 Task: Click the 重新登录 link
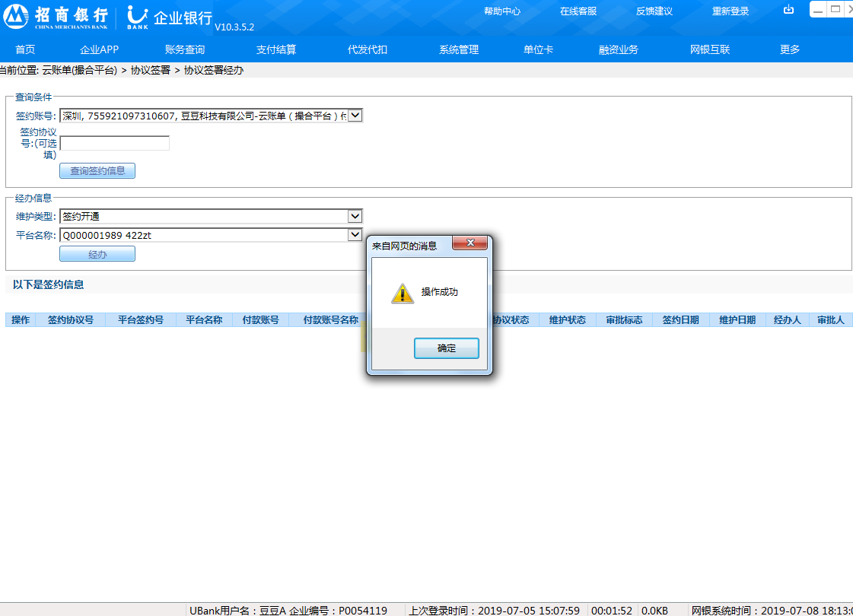(730, 11)
